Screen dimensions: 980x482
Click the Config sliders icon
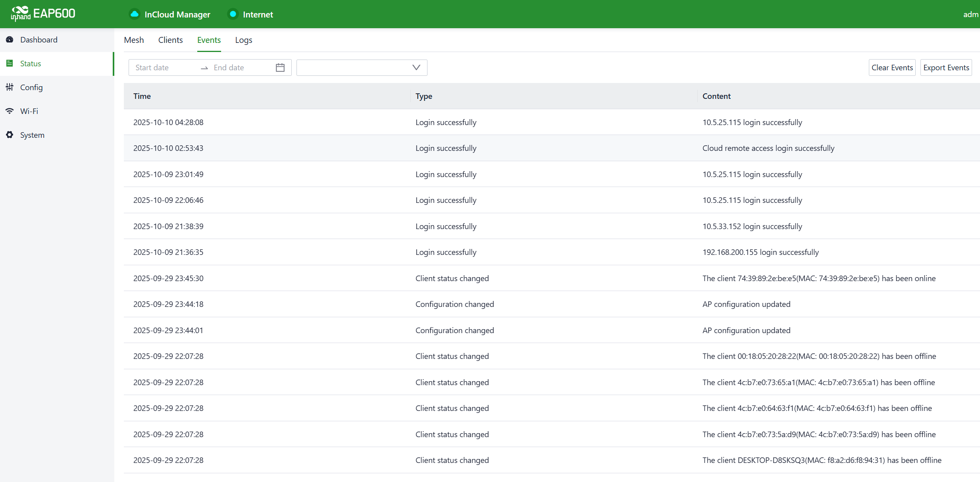point(10,87)
